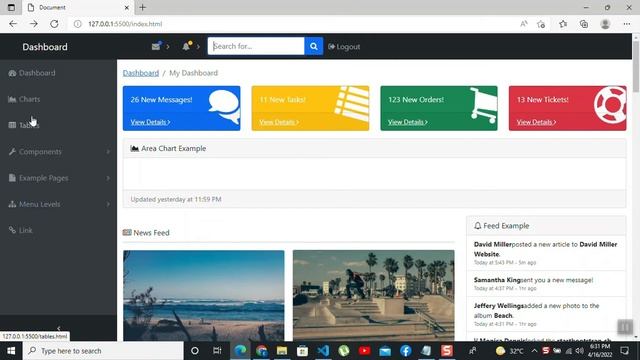
Task: Open the messages envelope icon
Action: pyautogui.click(x=156, y=47)
